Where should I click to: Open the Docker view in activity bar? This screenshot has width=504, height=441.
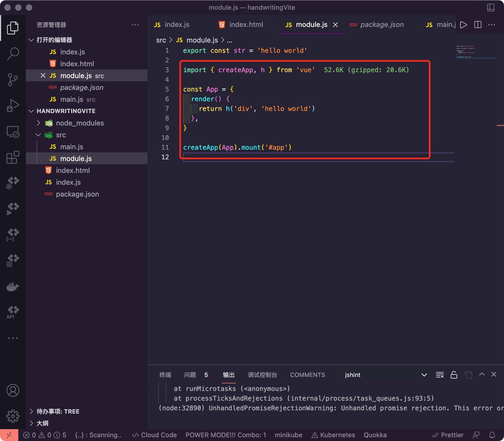point(13,287)
